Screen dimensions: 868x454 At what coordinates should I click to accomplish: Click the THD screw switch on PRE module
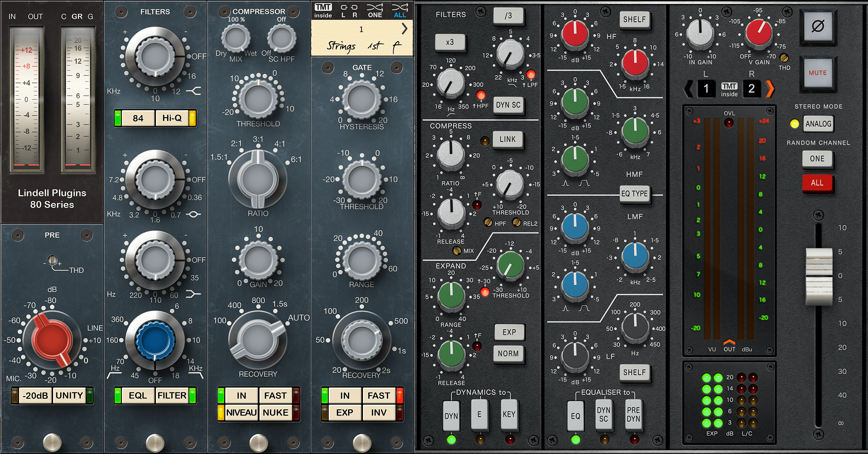point(52,260)
